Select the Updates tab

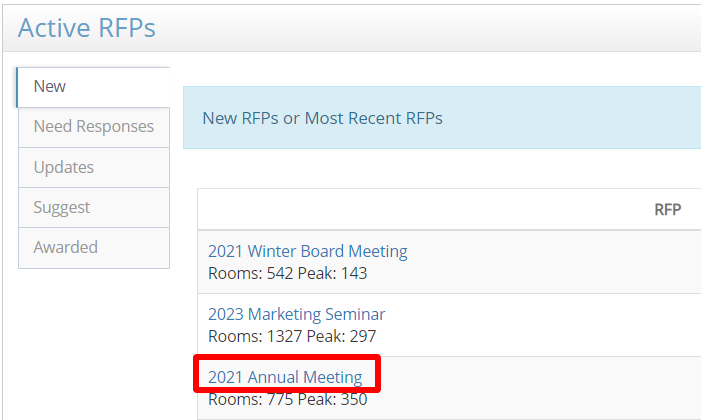pos(63,167)
